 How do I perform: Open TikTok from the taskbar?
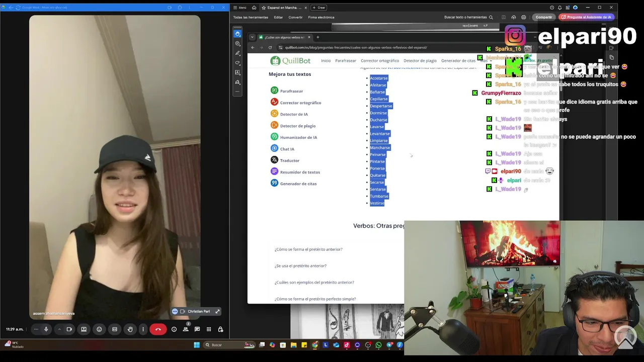click(x=347, y=345)
